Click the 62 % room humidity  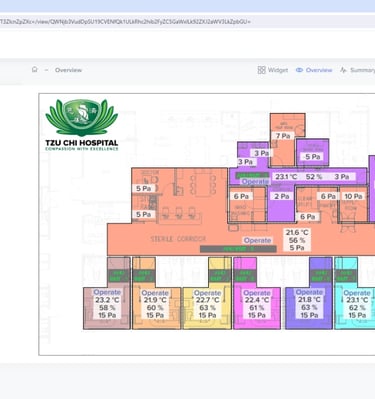pos(357,308)
